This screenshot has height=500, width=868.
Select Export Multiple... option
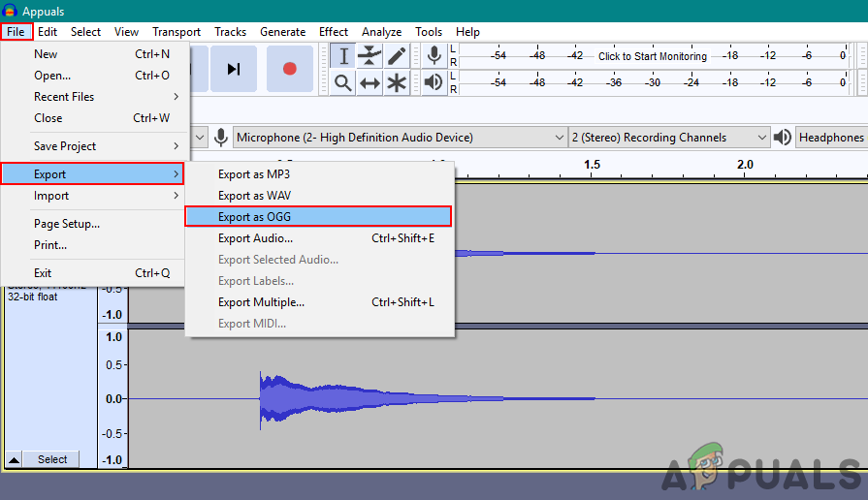click(x=319, y=302)
